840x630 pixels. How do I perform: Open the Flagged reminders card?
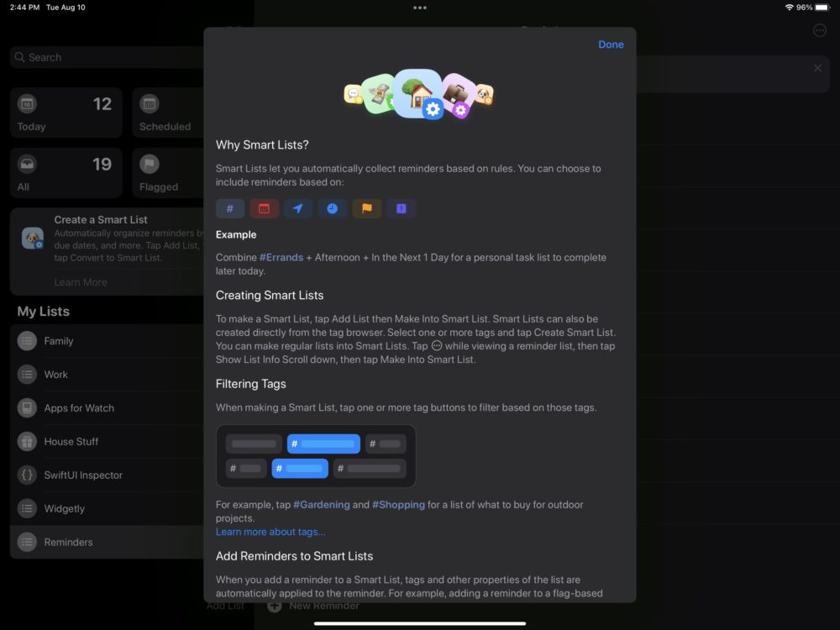click(168, 174)
